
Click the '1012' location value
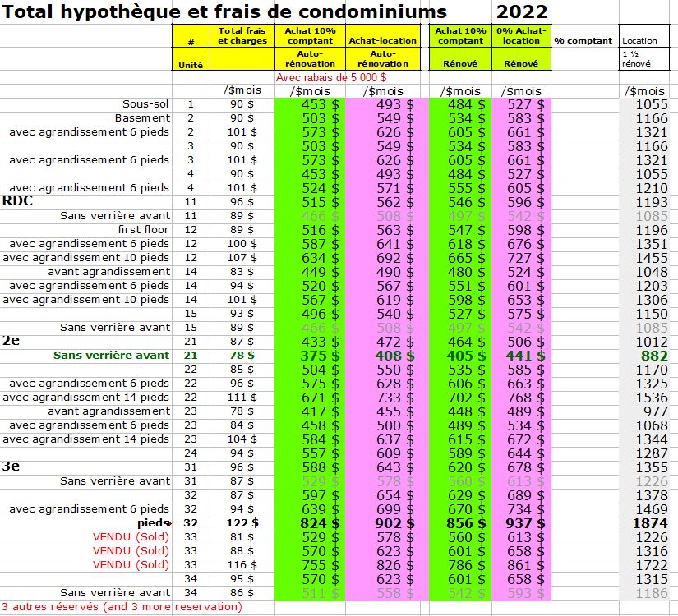click(x=652, y=342)
